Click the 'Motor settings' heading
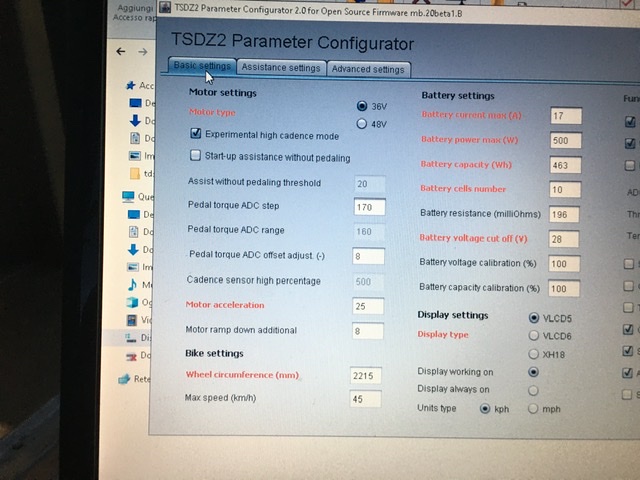Image resolution: width=640 pixels, height=480 pixels. 222,93
